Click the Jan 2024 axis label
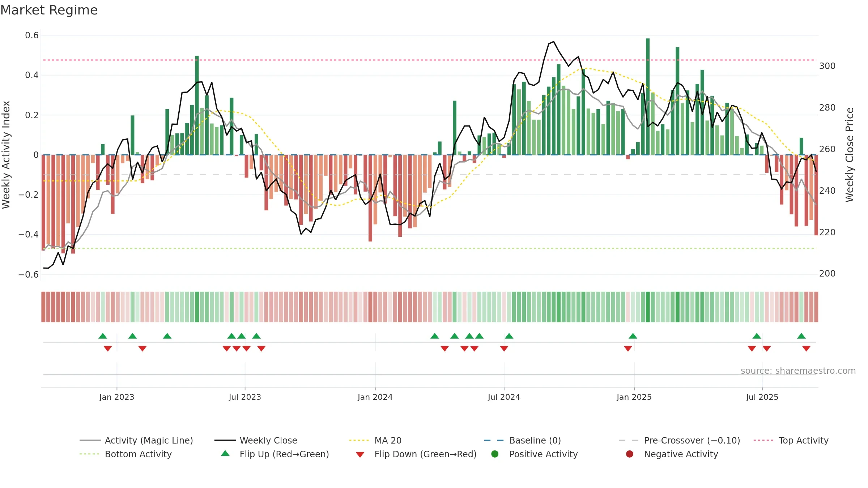Screen dimensions: 868x488 coord(375,397)
